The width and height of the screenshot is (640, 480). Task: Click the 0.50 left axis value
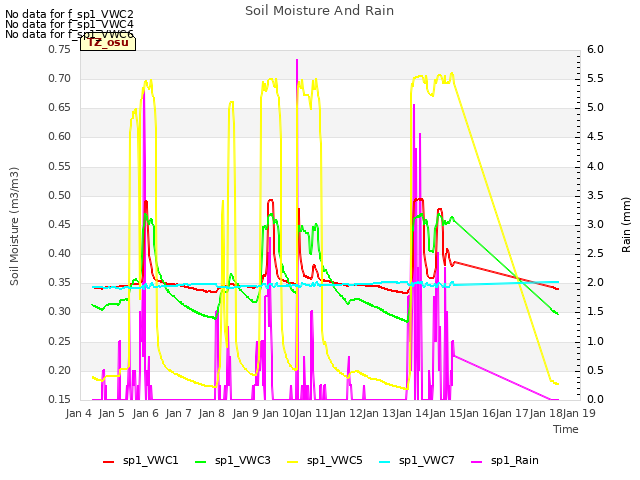pos(59,196)
